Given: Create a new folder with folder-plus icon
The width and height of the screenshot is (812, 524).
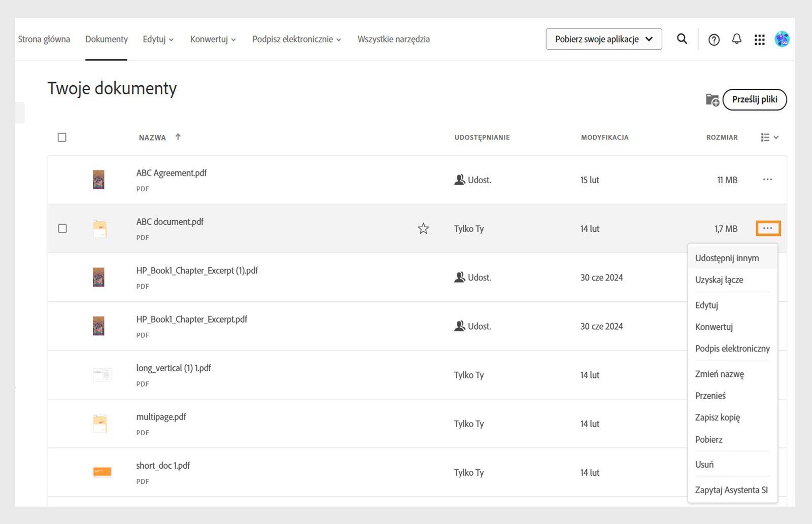Looking at the screenshot, I should (x=712, y=100).
